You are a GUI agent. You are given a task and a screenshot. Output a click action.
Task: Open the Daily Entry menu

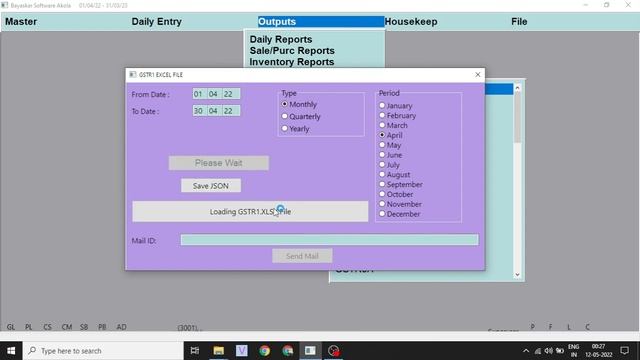pyautogui.click(x=156, y=22)
